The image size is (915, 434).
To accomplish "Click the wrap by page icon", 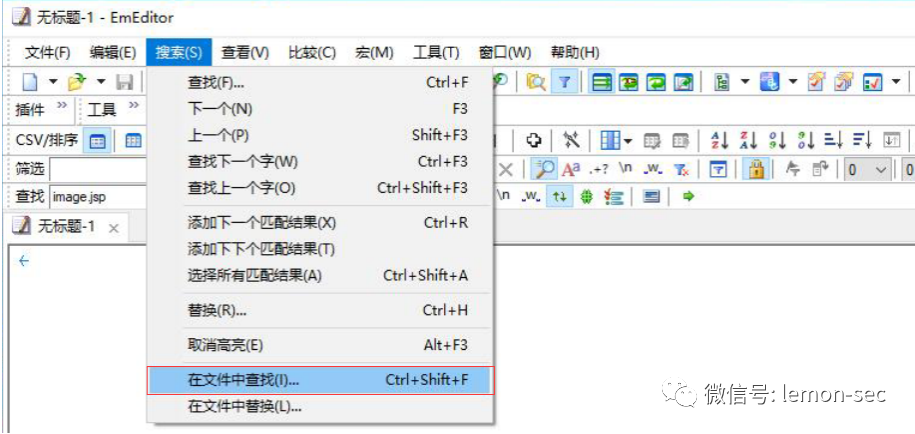I will point(683,82).
